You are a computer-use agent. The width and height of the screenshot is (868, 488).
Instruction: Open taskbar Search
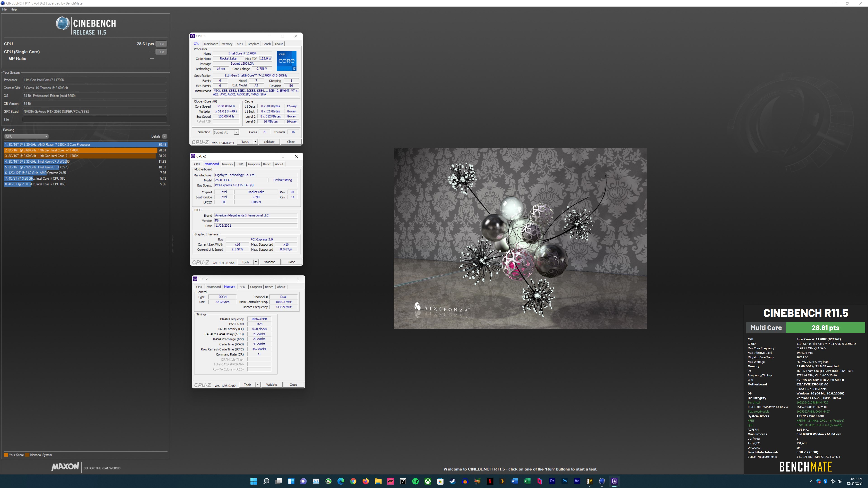pos(266,481)
